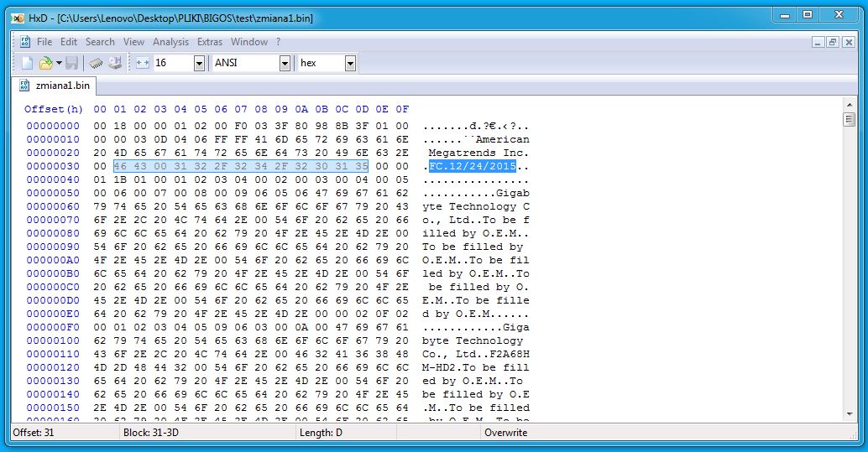Open the hex offset base dropdown

(x=350, y=63)
